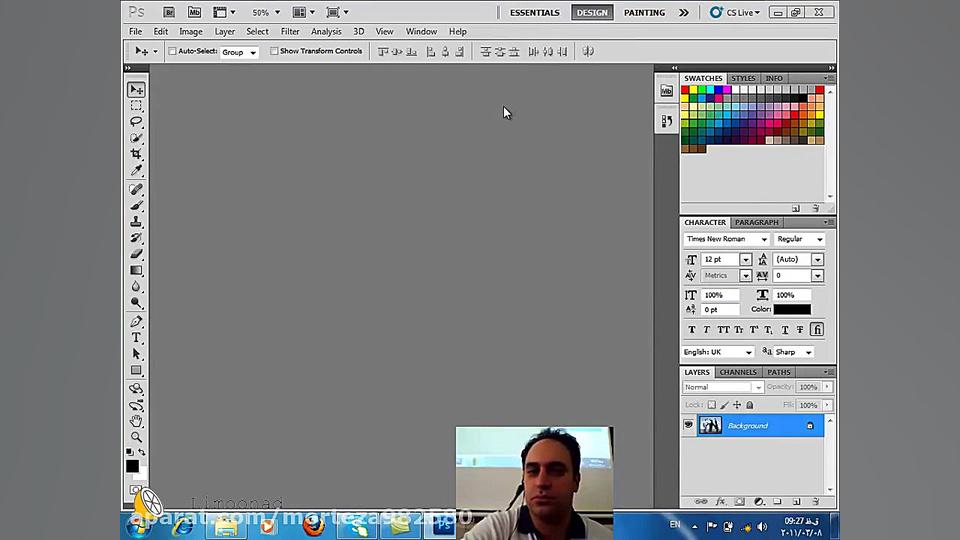
Task: Open the Filter menu
Action: pyautogui.click(x=290, y=31)
